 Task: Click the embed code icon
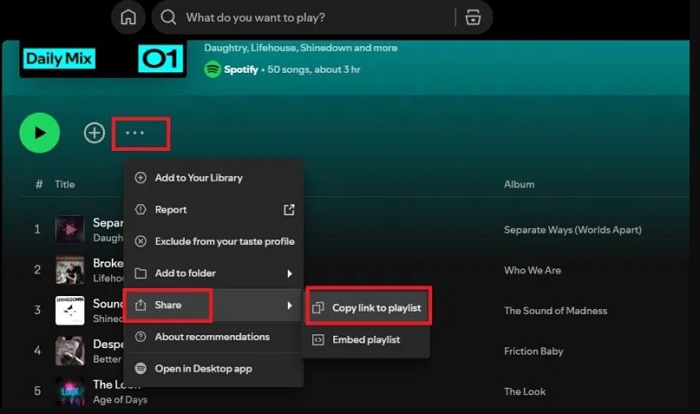318,340
